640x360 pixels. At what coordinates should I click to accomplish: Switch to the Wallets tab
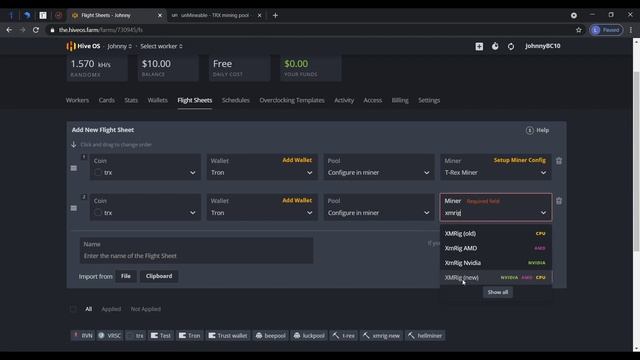158,100
